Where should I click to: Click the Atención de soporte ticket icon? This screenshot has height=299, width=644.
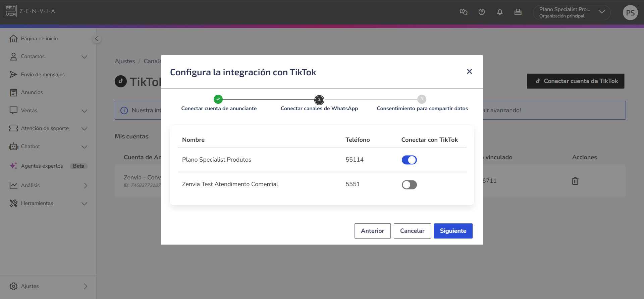13,128
